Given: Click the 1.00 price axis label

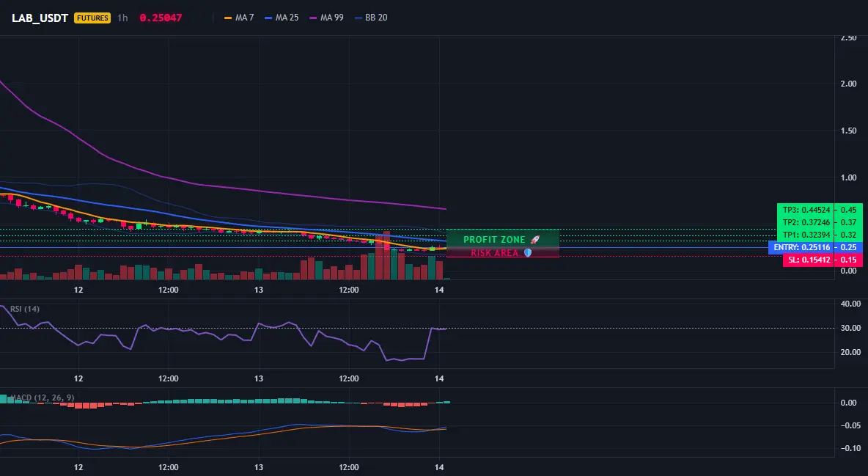Looking at the screenshot, I should click(x=849, y=178).
